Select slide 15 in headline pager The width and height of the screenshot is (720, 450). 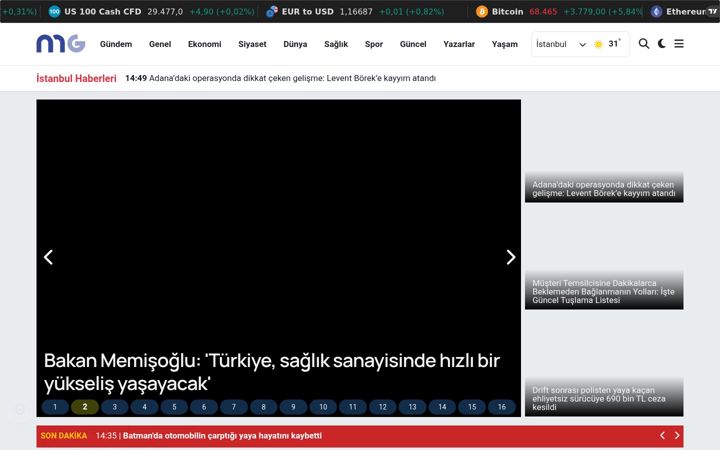tap(472, 407)
